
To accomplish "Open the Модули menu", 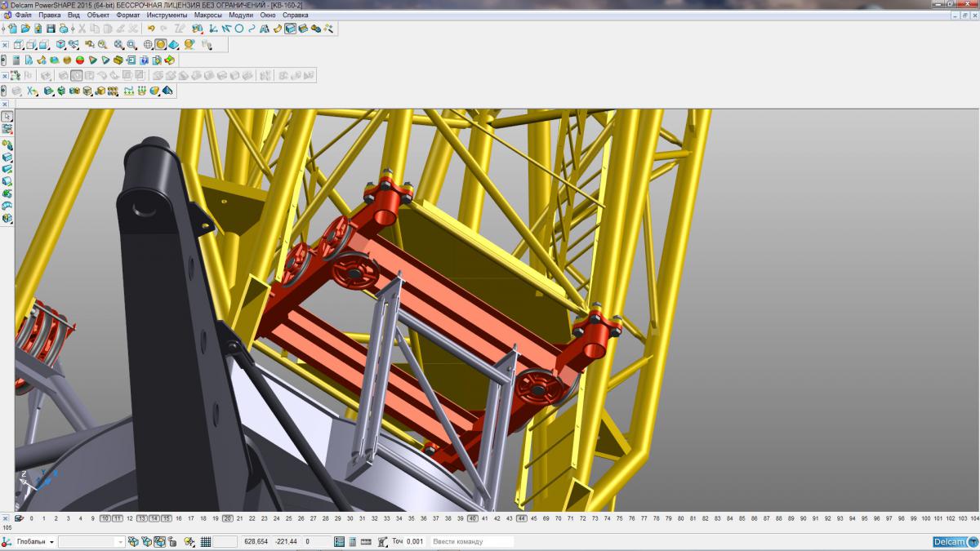I will tap(241, 15).
